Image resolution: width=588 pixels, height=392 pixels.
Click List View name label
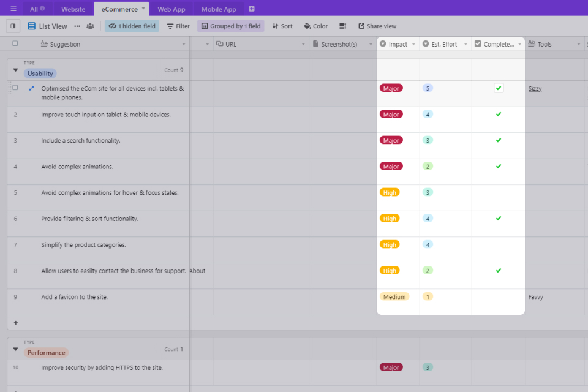pyautogui.click(x=53, y=26)
